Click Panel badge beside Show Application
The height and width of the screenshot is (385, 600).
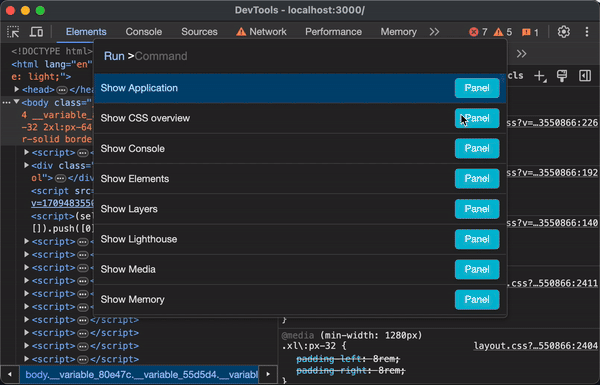[x=477, y=88]
